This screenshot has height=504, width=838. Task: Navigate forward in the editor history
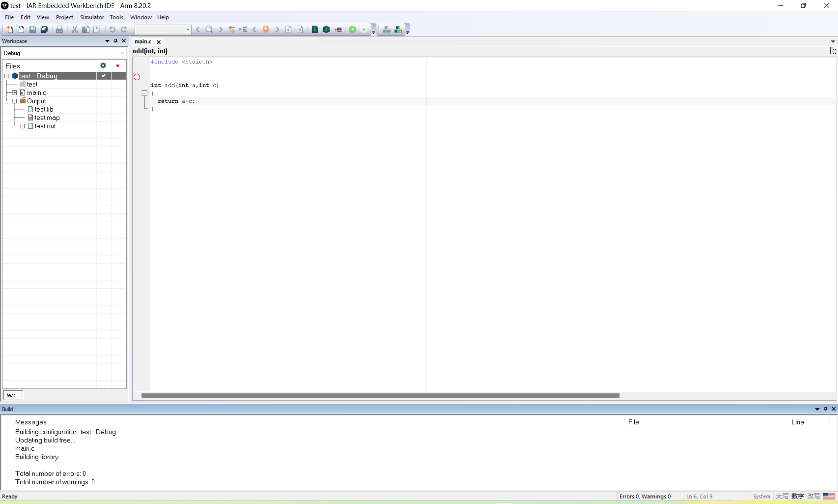(300, 29)
